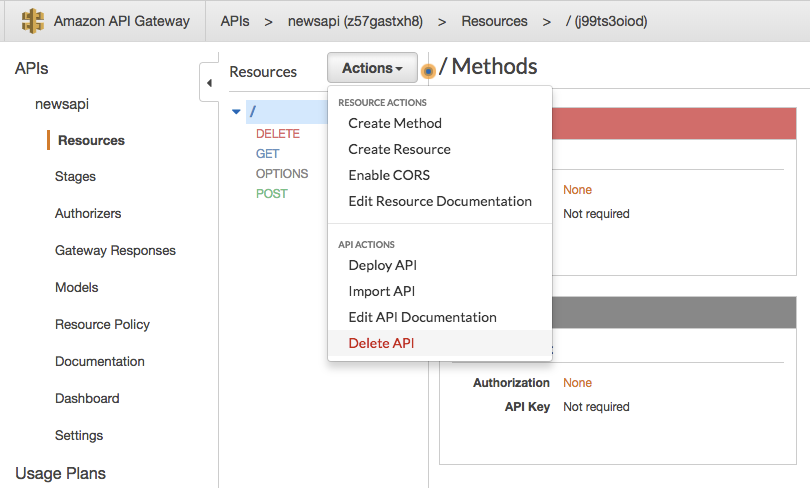Click the Amazon API Gateway logo icon
This screenshot has width=810, height=488.
(x=33, y=21)
